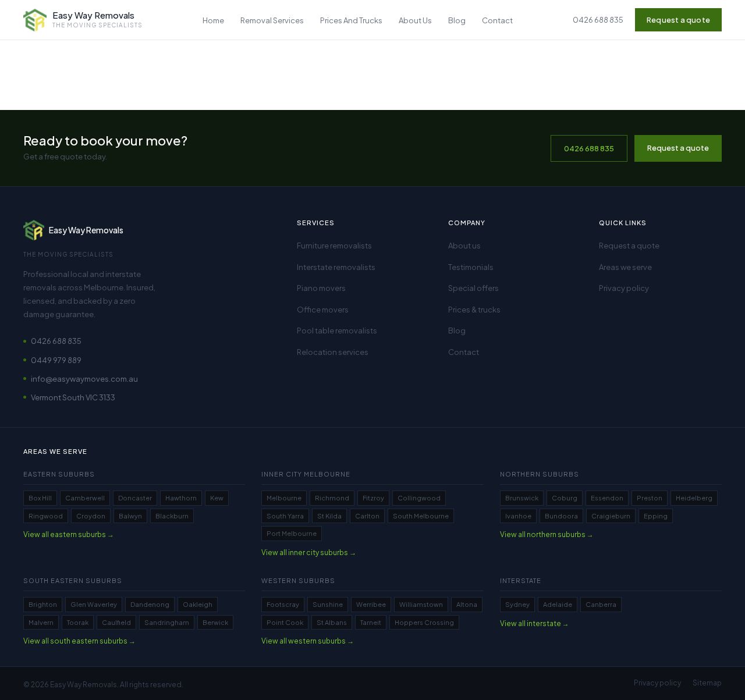
Task: Select the Sandringham suburb tag
Action: pyautogui.click(x=166, y=623)
